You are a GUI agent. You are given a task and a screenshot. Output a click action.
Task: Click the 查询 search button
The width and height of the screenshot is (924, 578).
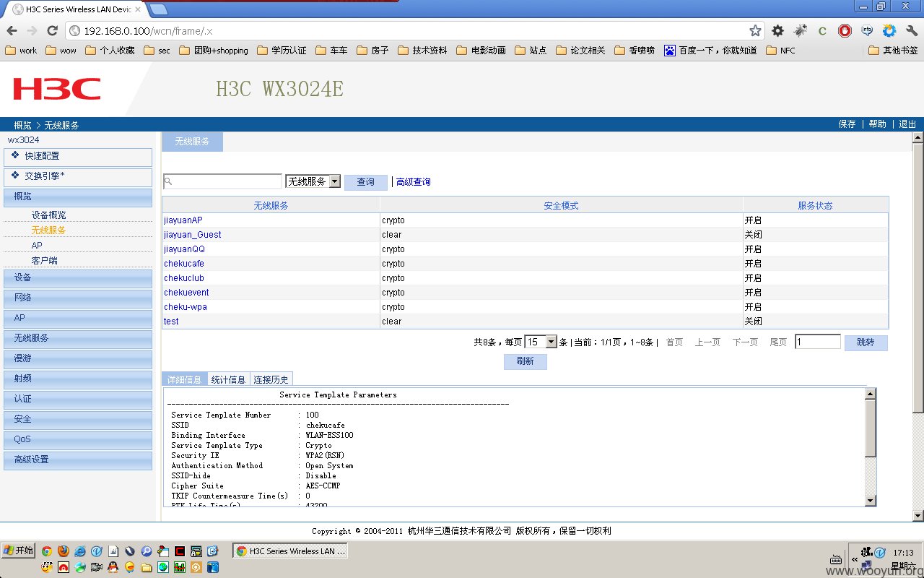(x=366, y=182)
